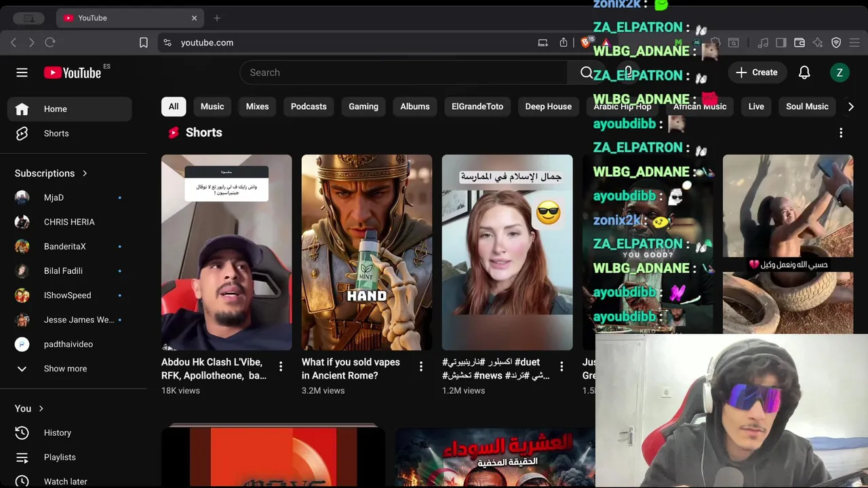Show more category chips with right arrow
Image resolution: width=868 pixels, height=488 pixels.
[x=850, y=106]
